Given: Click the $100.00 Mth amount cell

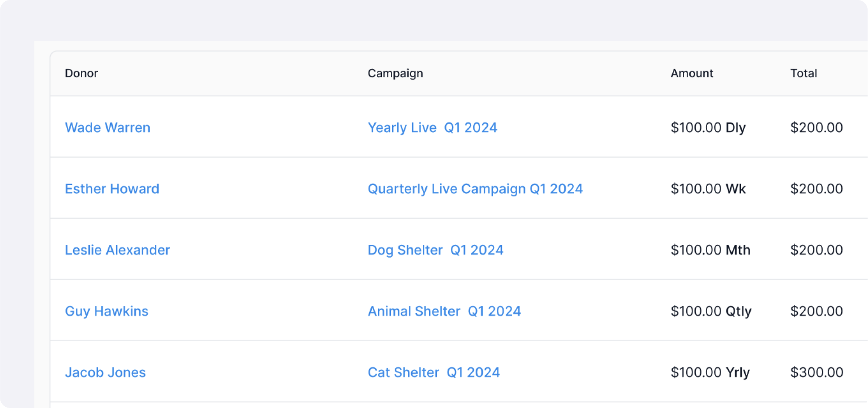Looking at the screenshot, I should (x=710, y=250).
